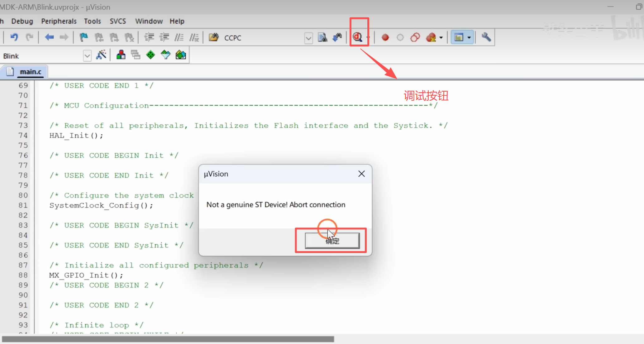Click Manage Run-Time Environment green diamond
This screenshot has width=644, height=344.
click(150, 55)
